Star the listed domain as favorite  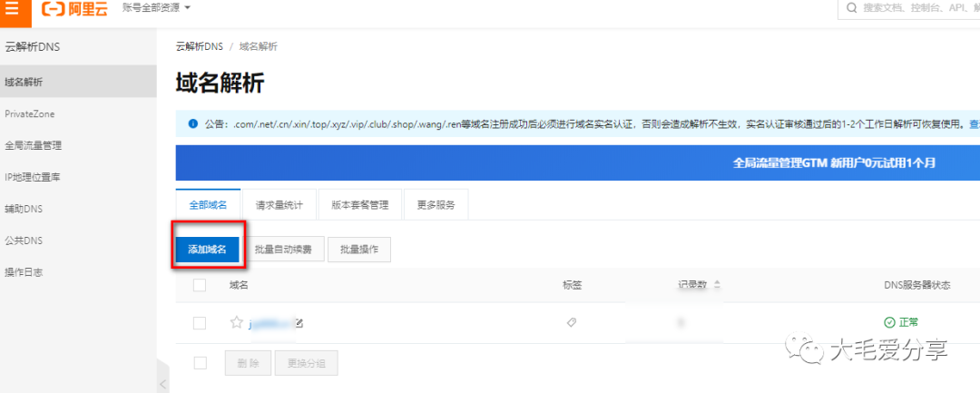pos(236,322)
